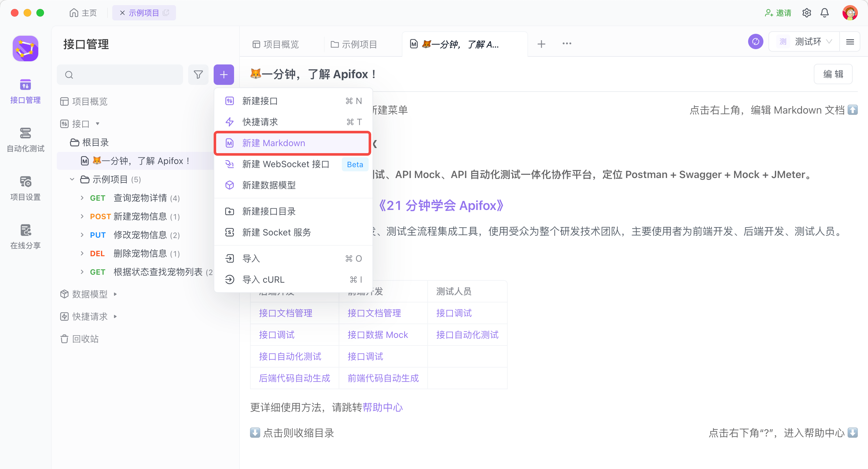Click the purple plus new button
Screen dimensions: 868x469
pos(224,75)
